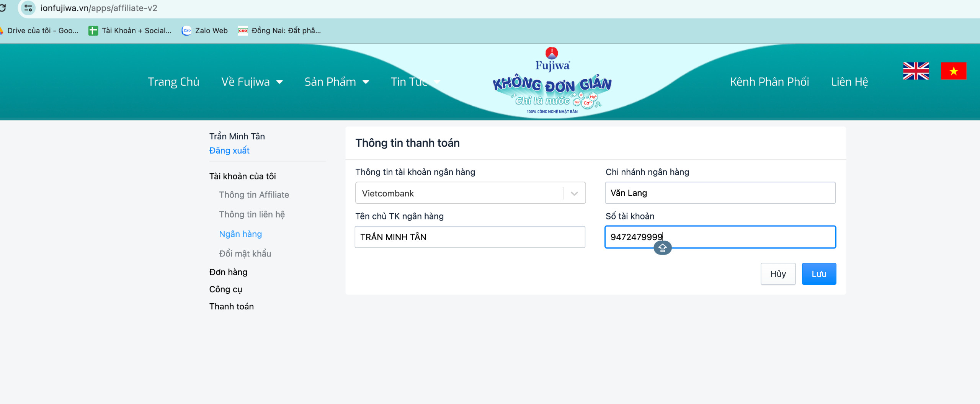
Task: Open Công cụ section in sidebar
Action: point(225,289)
